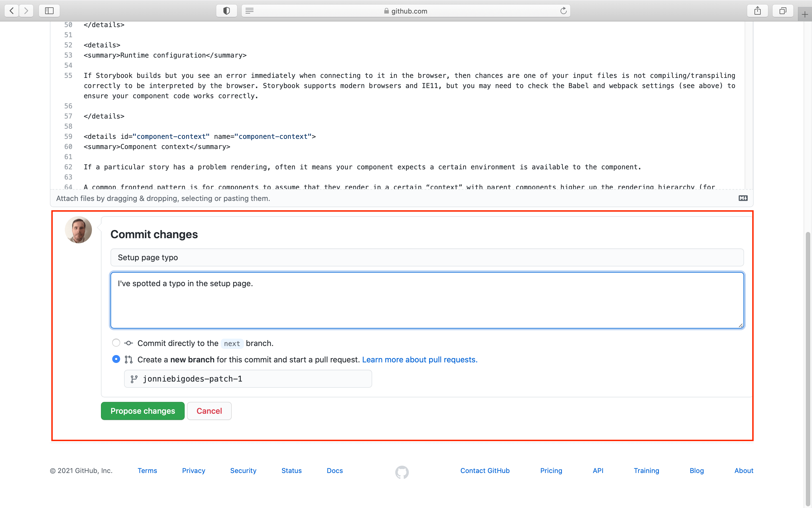Go back with Safari's back arrow
The width and height of the screenshot is (812, 508).
(12, 11)
